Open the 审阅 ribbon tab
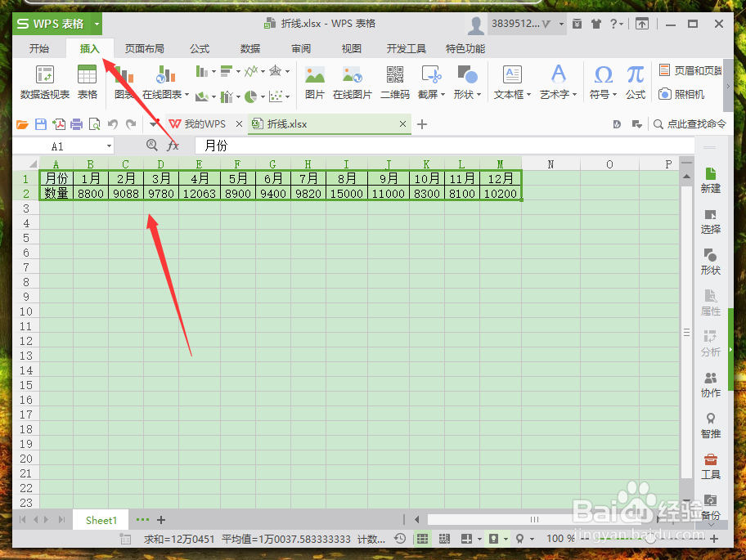 coord(301,48)
